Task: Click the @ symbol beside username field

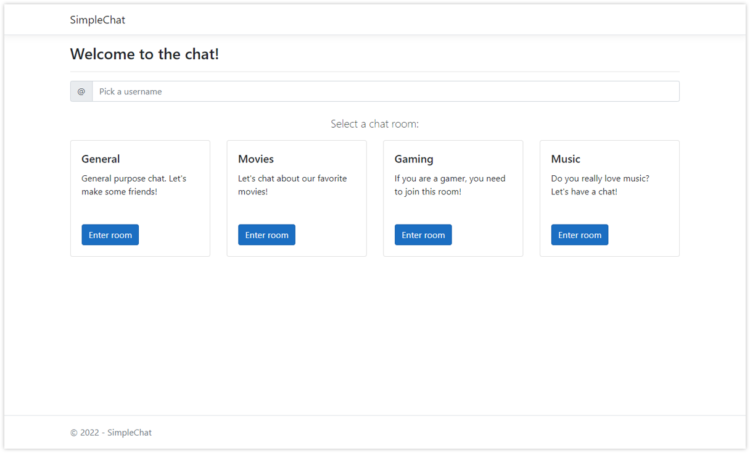Action: click(81, 92)
